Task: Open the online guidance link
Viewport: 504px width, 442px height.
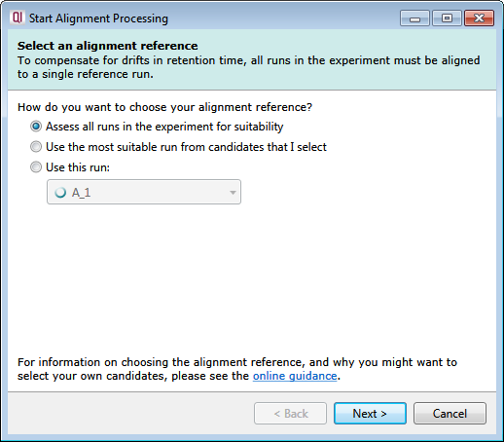Action: pyautogui.click(x=295, y=376)
